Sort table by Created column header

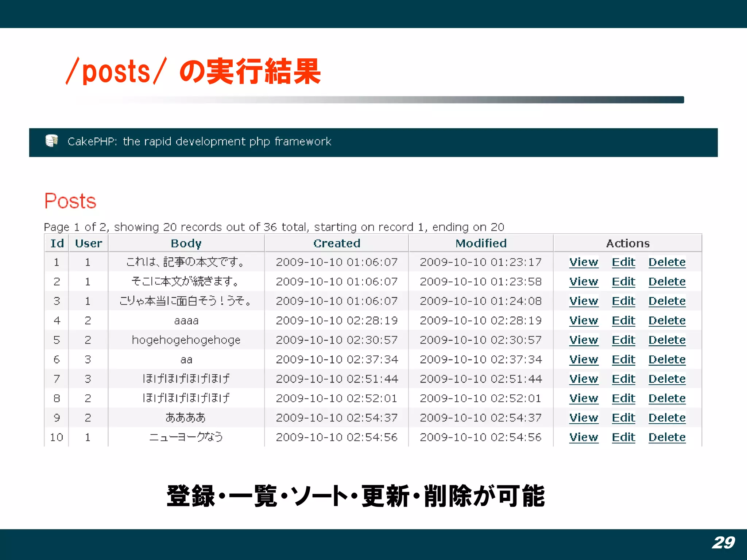(337, 243)
